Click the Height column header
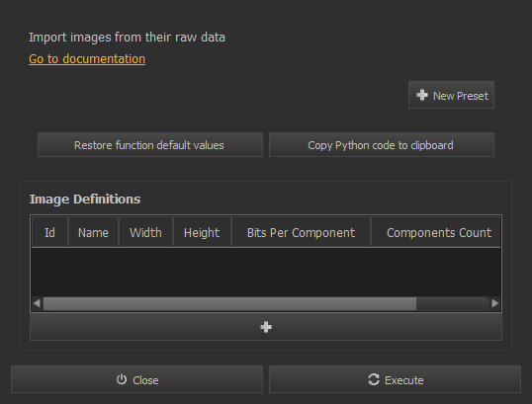 pos(202,232)
